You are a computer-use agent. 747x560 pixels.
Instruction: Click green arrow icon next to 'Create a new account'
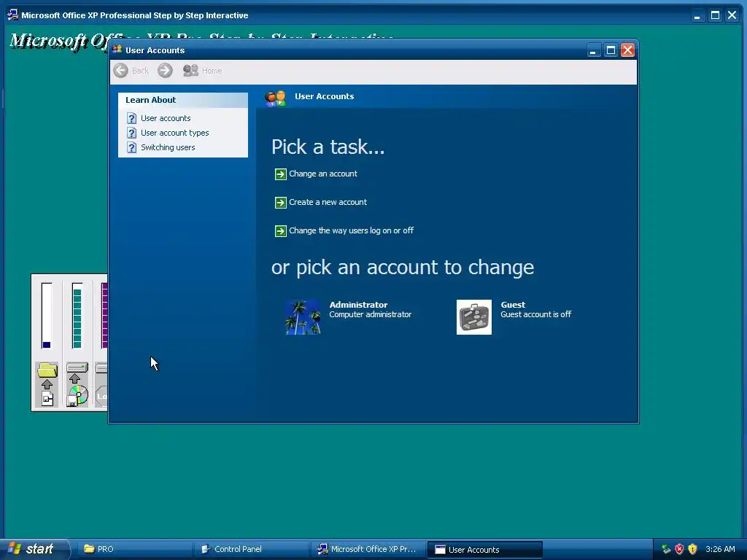(281, 203)
